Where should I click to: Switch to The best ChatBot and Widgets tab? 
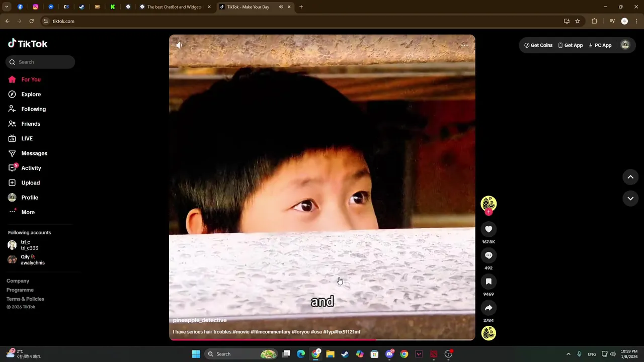[175, 7]
